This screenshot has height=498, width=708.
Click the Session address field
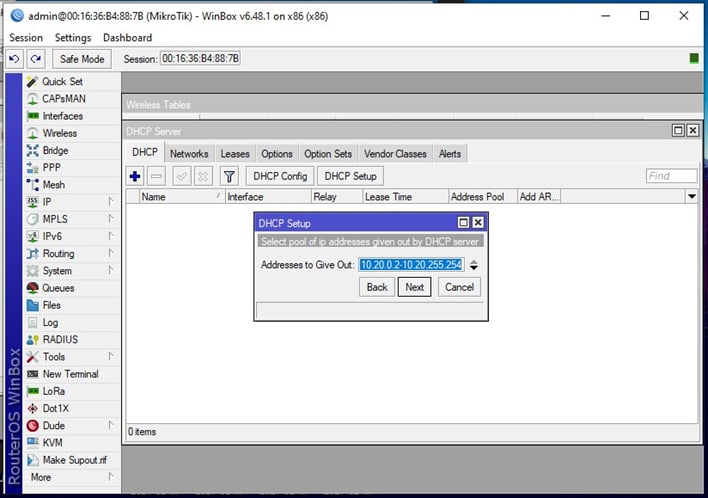pyautogui.click(x=200, y=59)
